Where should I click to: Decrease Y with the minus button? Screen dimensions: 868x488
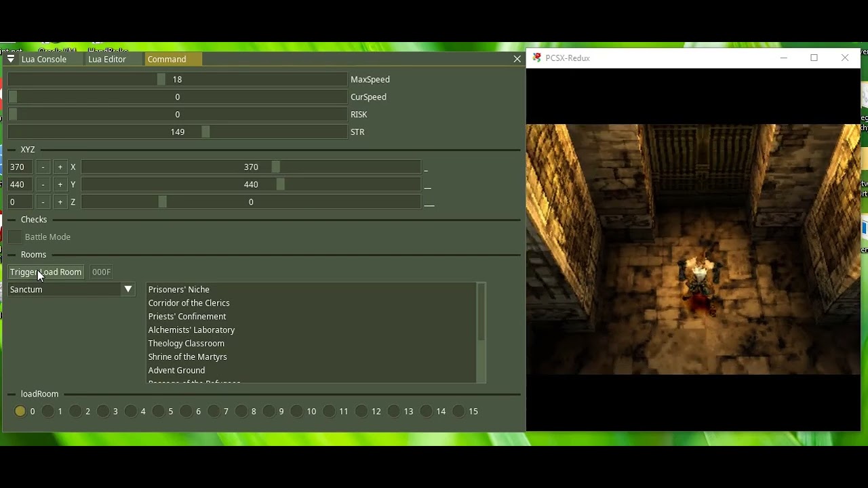point(43,184)
